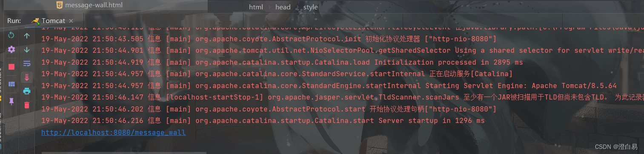Click the rerun Tomcat icon
This screenshot has height=154, width=644.
(11, 35)
